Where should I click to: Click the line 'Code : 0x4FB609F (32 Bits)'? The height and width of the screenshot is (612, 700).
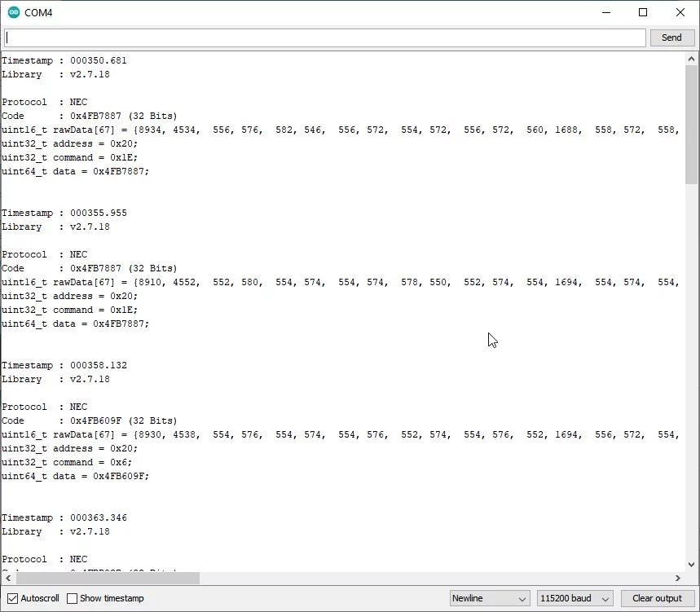[90, 420]
